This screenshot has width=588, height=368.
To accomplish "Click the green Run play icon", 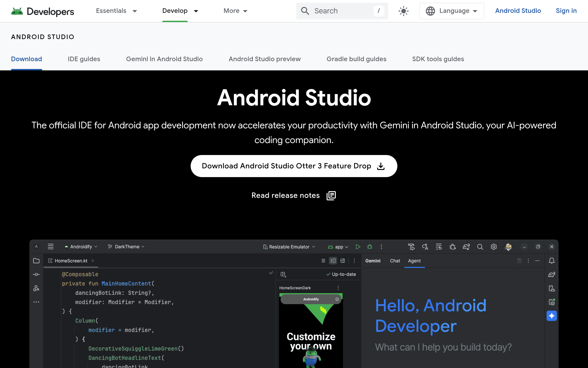I will tap(358, 247).
